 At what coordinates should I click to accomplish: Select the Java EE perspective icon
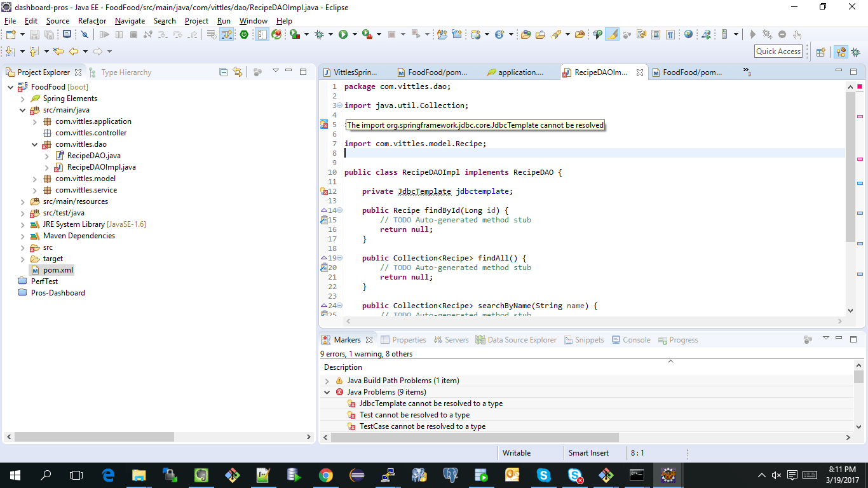point(841,52)
